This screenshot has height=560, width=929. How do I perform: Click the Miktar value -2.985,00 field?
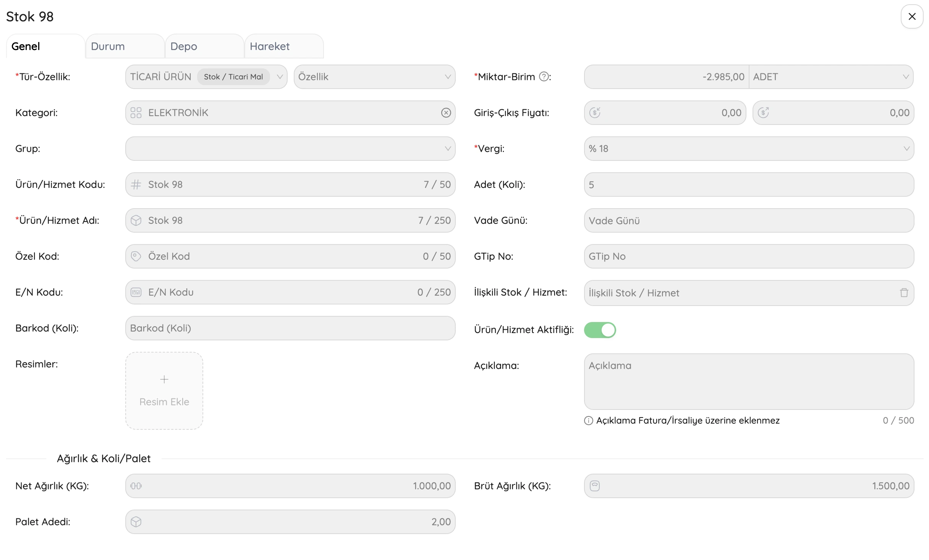point(667,77)
